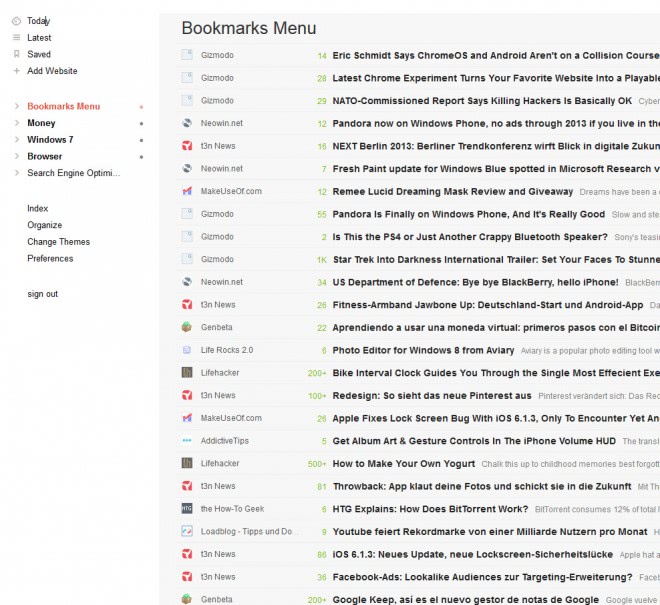Screen dimensions: 660x605
Task: Open Change Themes in sidebar
Action: click(58, 242)
